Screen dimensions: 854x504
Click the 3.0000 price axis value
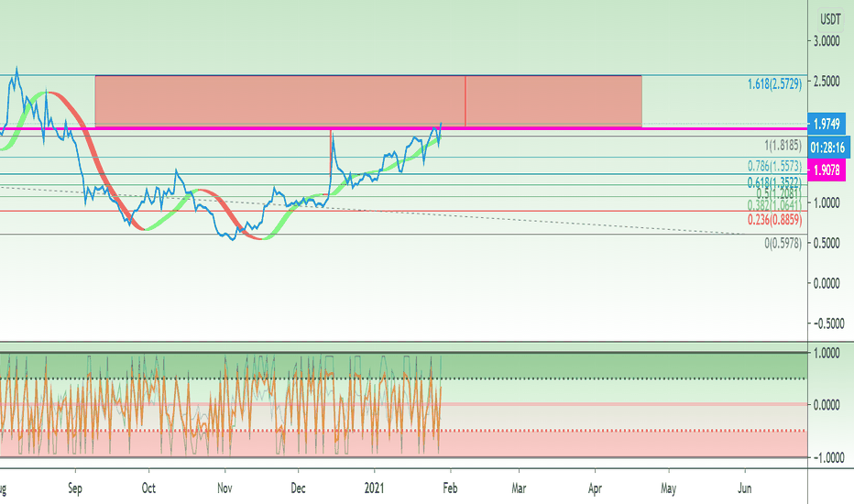pyautogui.click(x=827, y=41)
